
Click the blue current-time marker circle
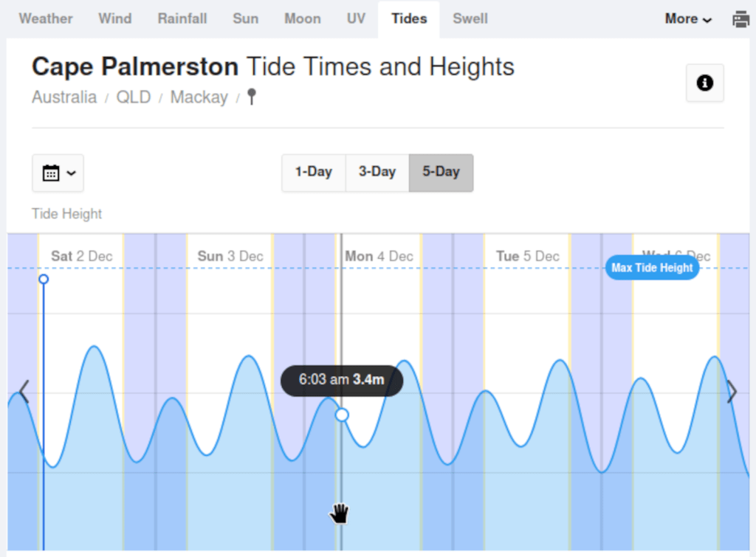tap(44, 279)
